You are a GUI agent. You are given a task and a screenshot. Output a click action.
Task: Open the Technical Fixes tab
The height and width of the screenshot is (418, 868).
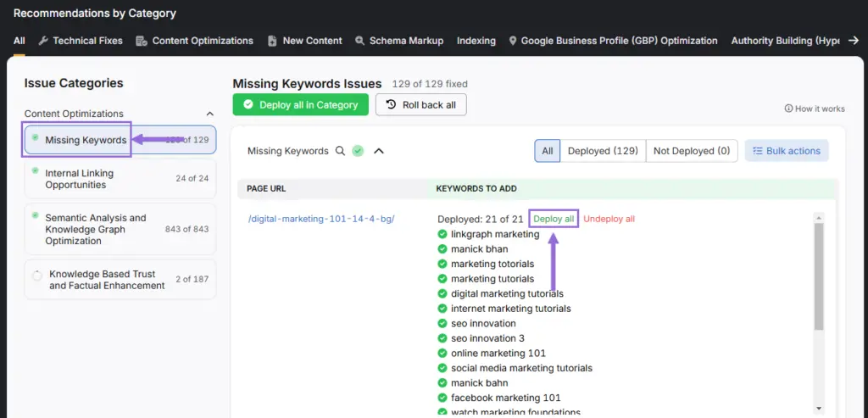(81, 41)
